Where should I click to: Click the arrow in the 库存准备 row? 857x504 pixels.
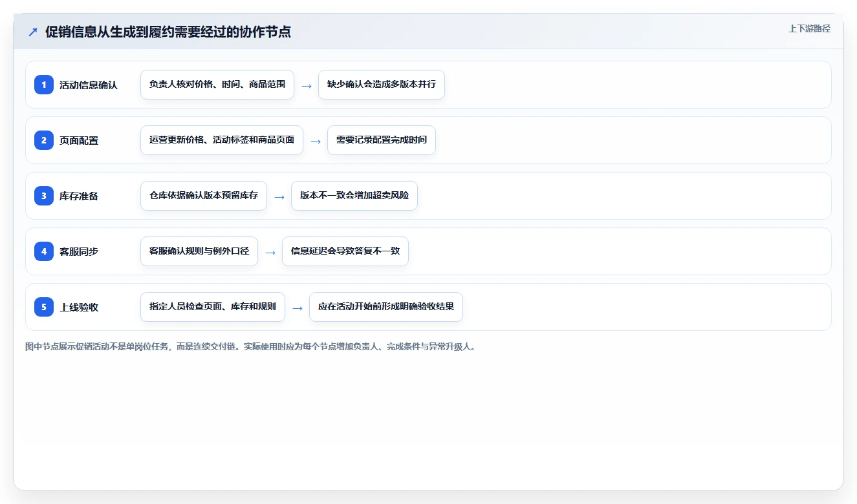[279, 196]
